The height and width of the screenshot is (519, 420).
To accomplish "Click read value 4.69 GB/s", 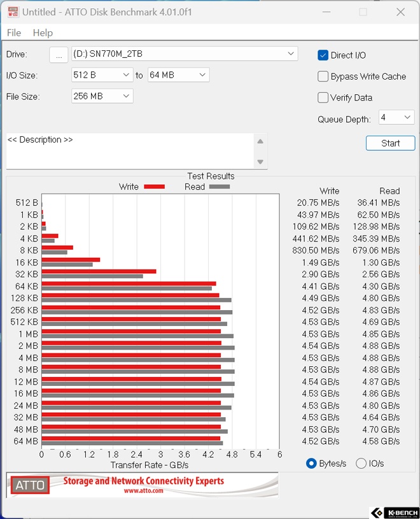I will click(381, 322).
